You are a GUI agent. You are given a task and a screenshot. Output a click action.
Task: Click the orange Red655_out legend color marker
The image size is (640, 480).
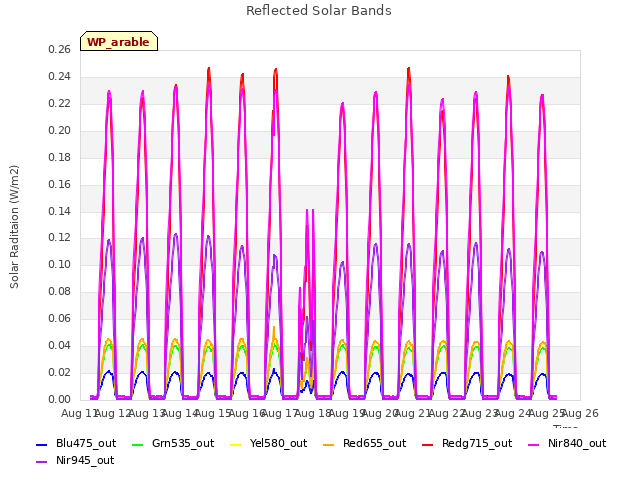[328, 444]
